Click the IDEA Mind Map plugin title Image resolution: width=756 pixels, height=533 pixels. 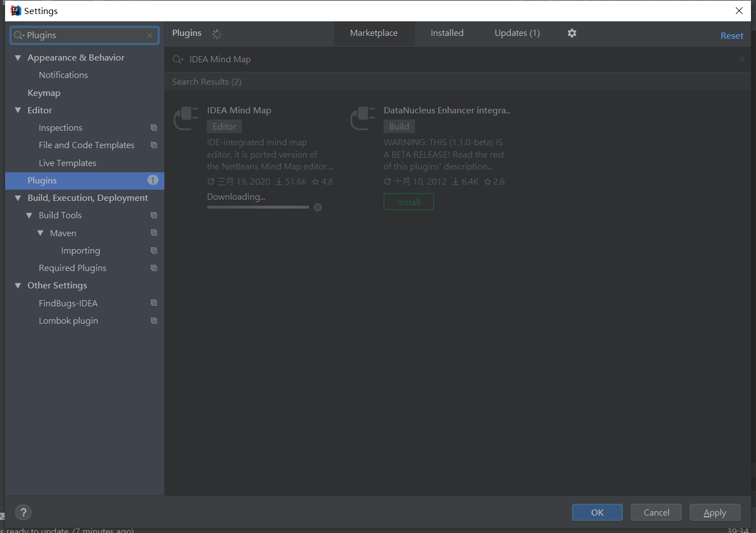239,111
